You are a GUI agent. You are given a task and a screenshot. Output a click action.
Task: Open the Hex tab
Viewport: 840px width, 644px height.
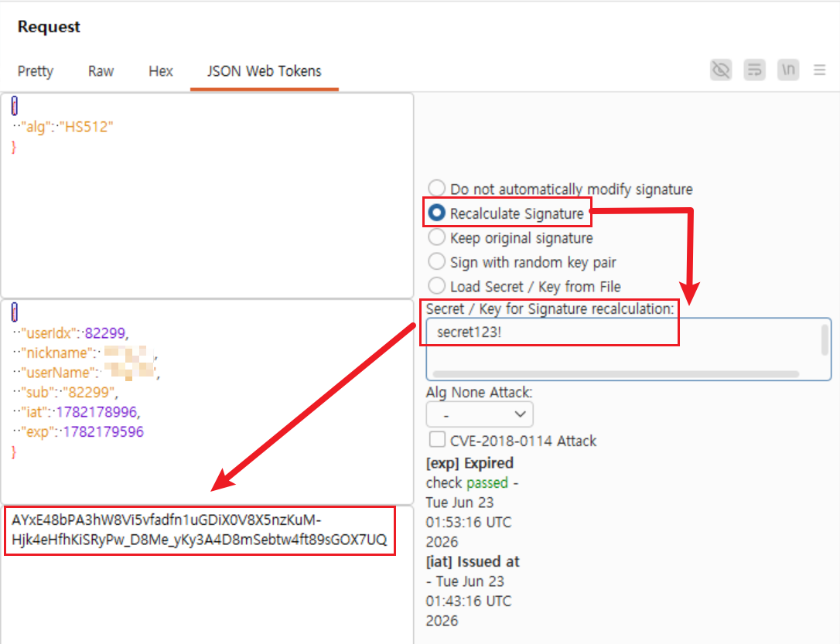(161, 71)
